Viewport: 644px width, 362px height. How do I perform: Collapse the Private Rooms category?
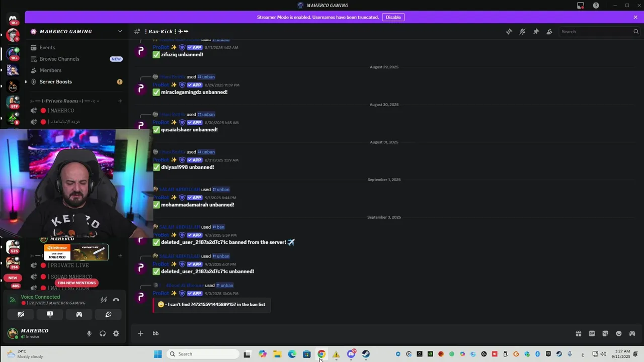65,101
